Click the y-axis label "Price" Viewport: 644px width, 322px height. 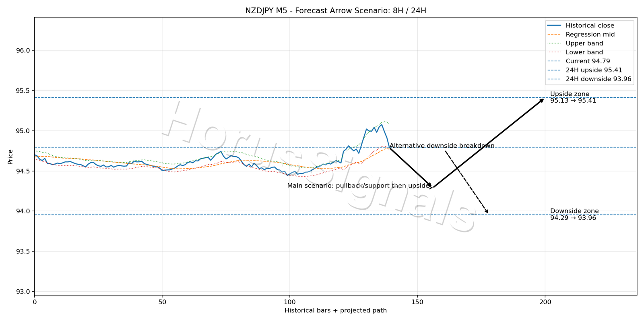[x=10, y=157]
